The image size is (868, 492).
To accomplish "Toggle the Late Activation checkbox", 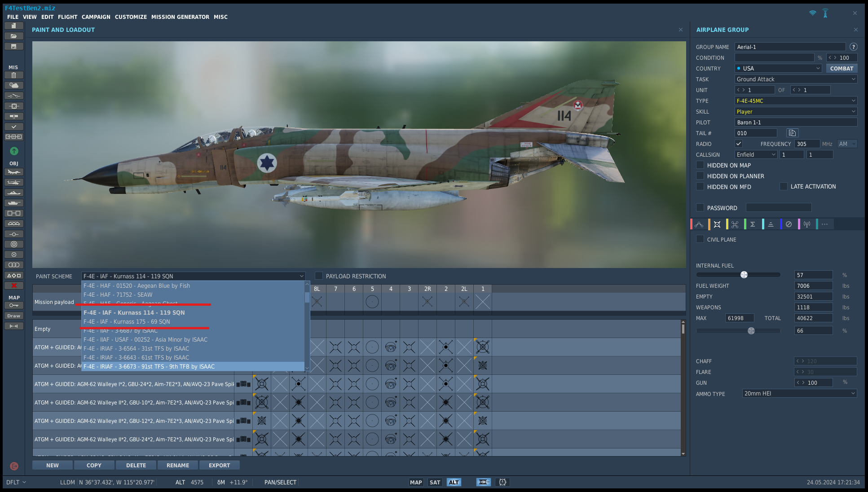I will 783,186.
